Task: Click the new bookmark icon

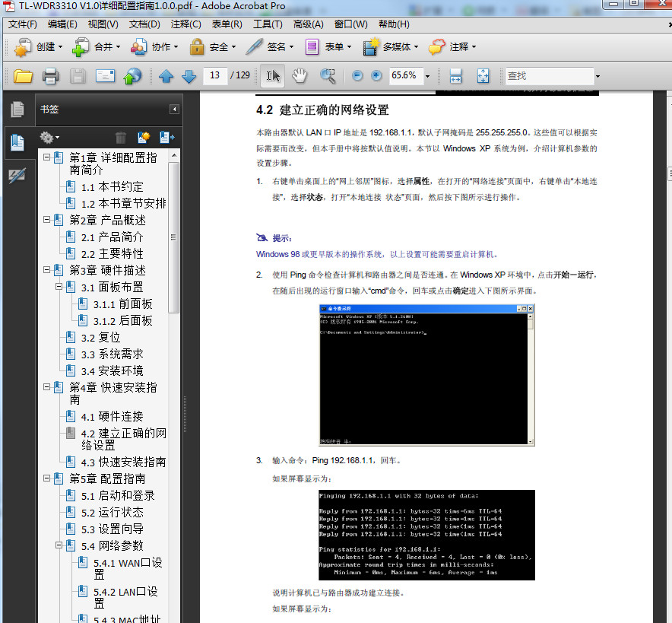Action: point(144,138)
